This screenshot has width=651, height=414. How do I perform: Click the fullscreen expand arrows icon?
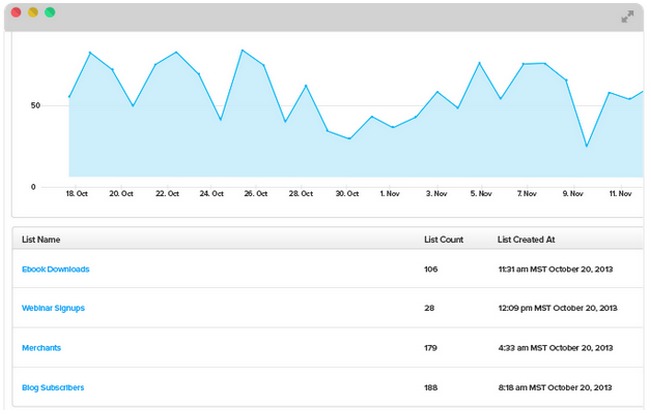click(x=627, y=17)
